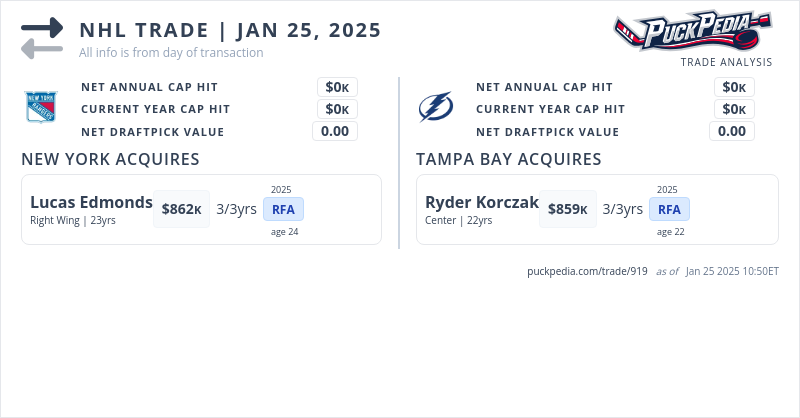This screenshot has height=418, width=800.
Task: Click the NHL Trade Jan 25, 2025 heading
Action: coord(229,30)
